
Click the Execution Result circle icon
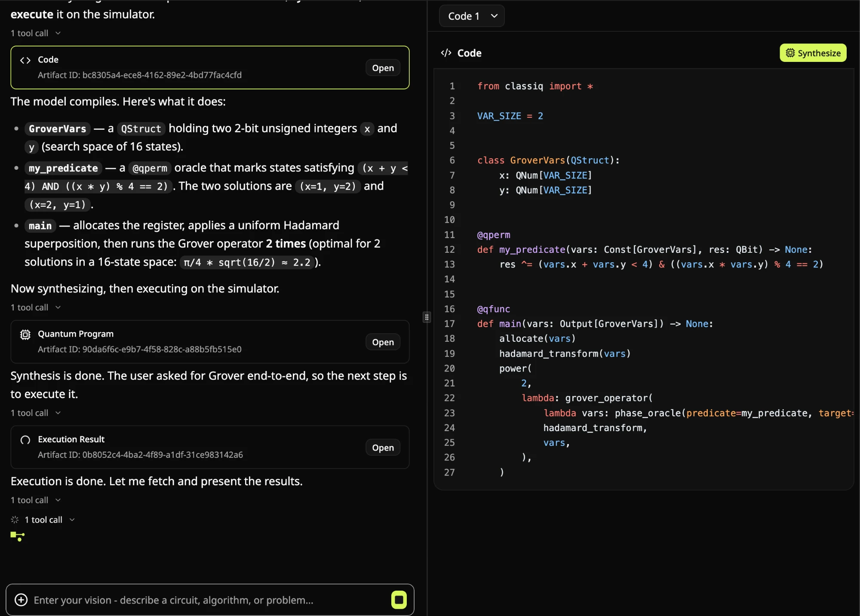tap(25, 440)
